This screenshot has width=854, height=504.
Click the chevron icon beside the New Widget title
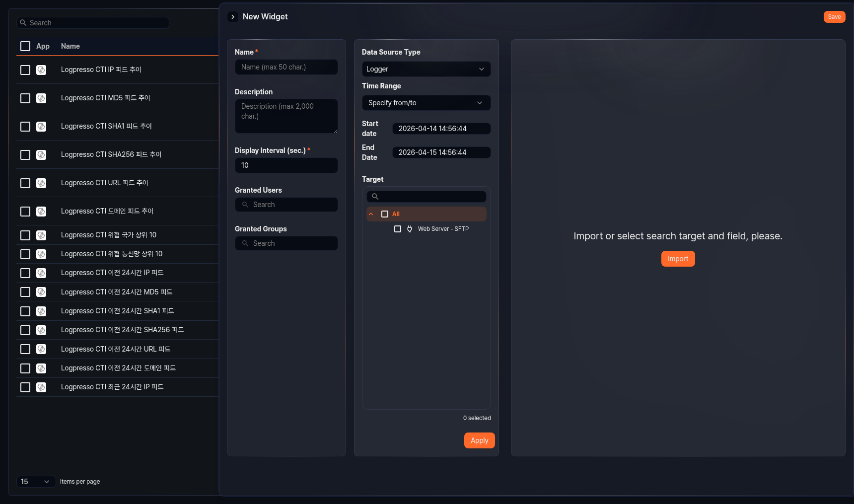point(233,16)
